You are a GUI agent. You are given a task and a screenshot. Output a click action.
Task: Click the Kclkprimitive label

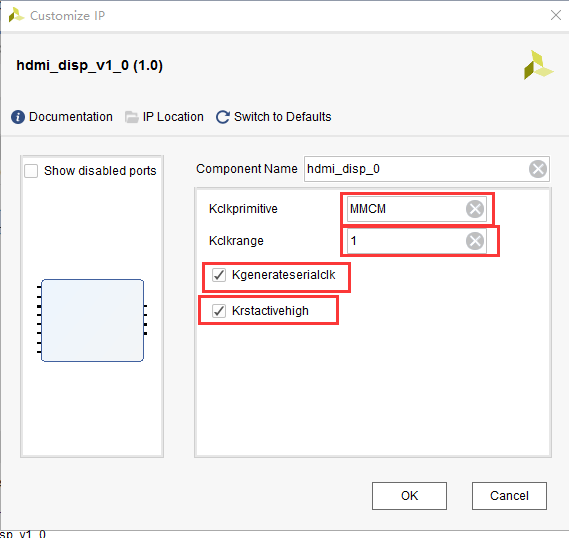[x=243, y=209]
